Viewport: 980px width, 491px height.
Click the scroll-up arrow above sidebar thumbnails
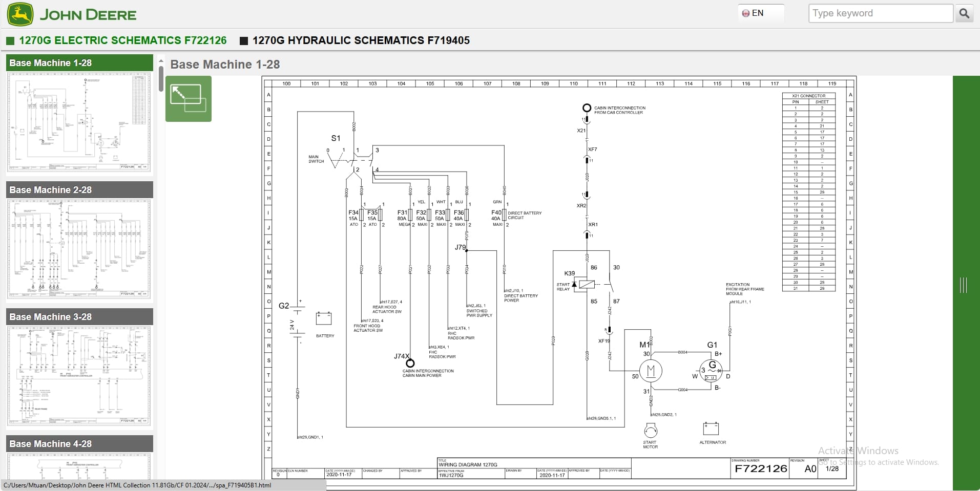161,60
